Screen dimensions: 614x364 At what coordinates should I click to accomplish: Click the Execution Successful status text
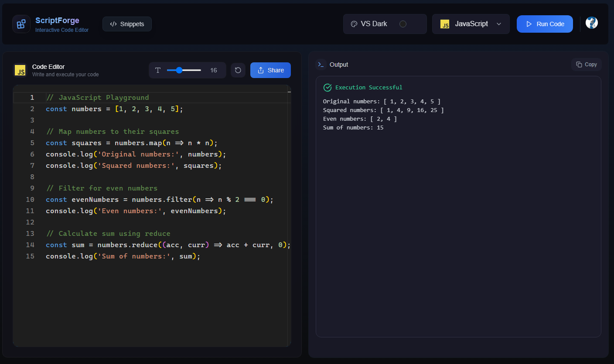point(369,88)
